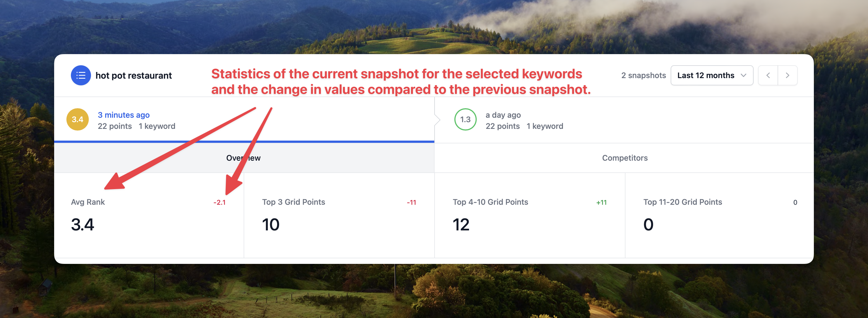Switch to the Overview tab
The height and width of the screenshot is (318, 868).
(x=243, y=158)
